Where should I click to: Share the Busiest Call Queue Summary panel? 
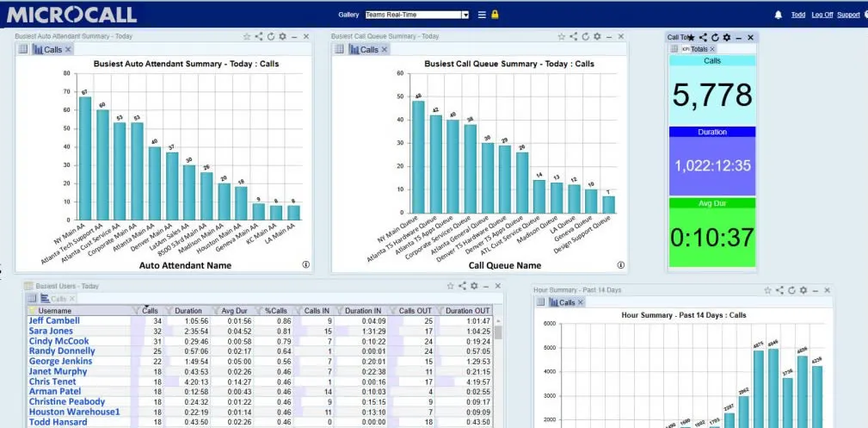(574, 36)
